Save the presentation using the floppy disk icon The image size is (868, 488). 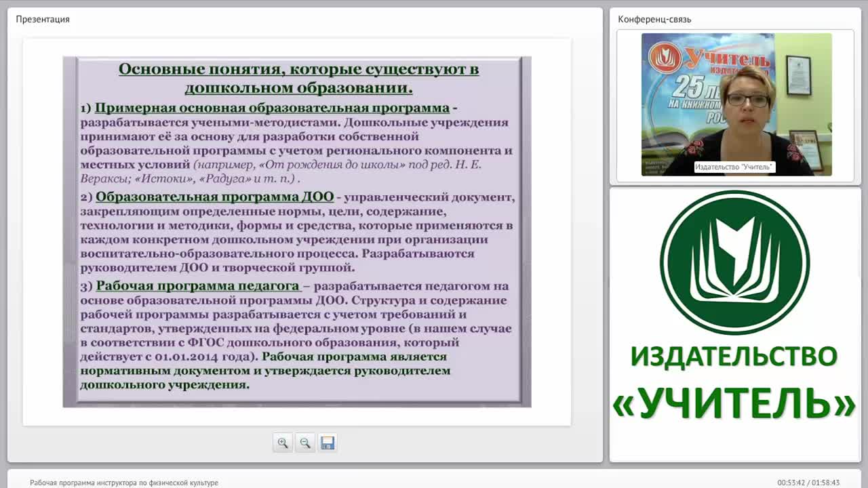328,443
